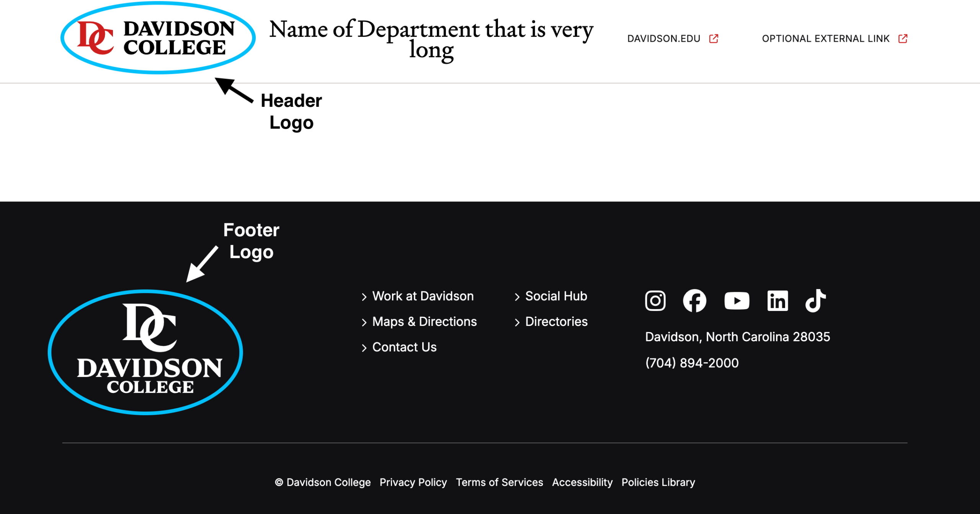Open the Facebook social icon

tap(694, 301)
